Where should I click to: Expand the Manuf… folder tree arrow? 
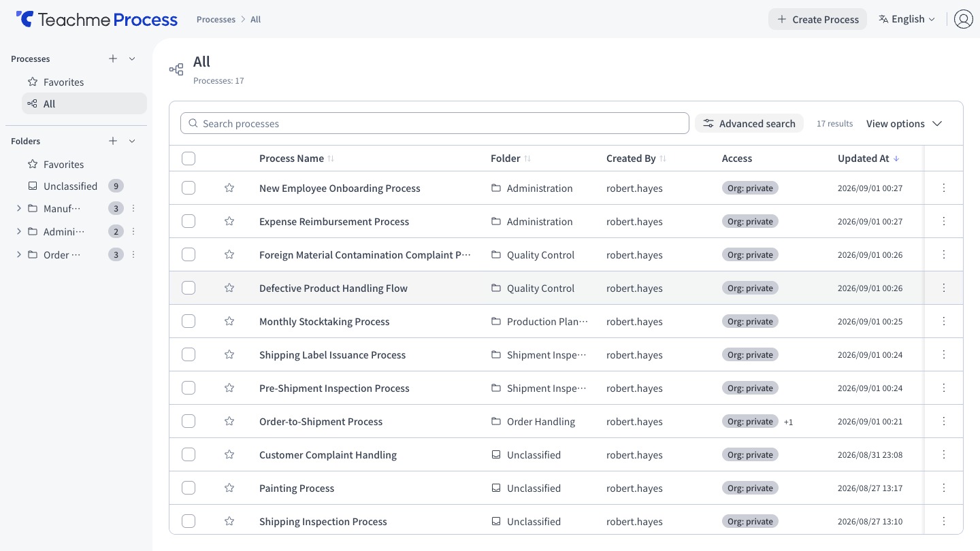coord(18,208)
